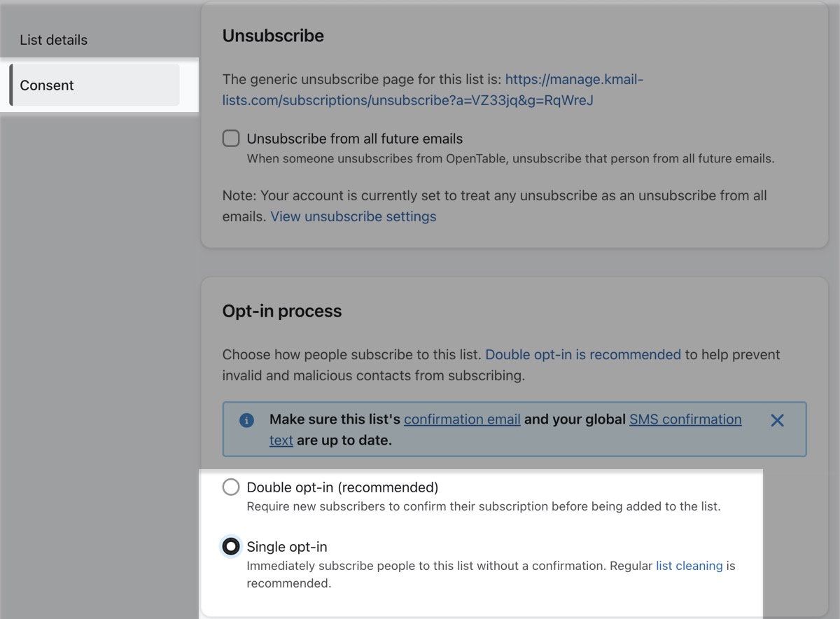Select the Single opt-in radio button
The width and height of the screenshot is (840, 619).
pyautogui.click(x=231, y=547)
